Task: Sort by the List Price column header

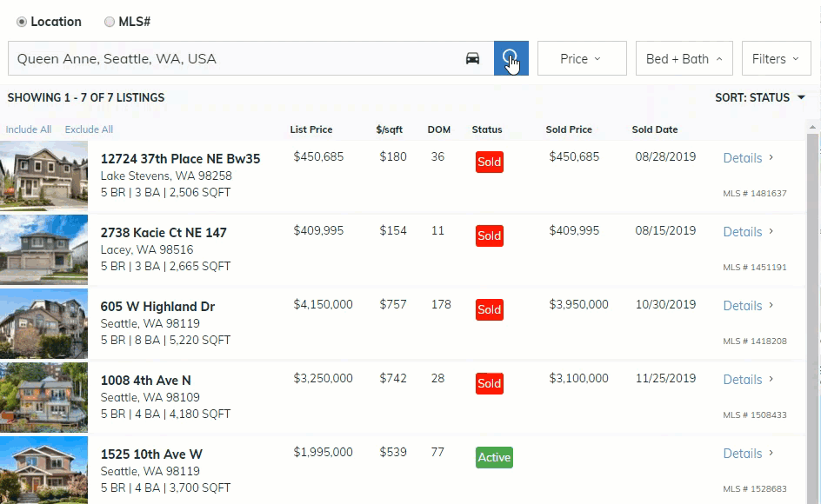Action: pyautogui.click(x=311, y=129)
